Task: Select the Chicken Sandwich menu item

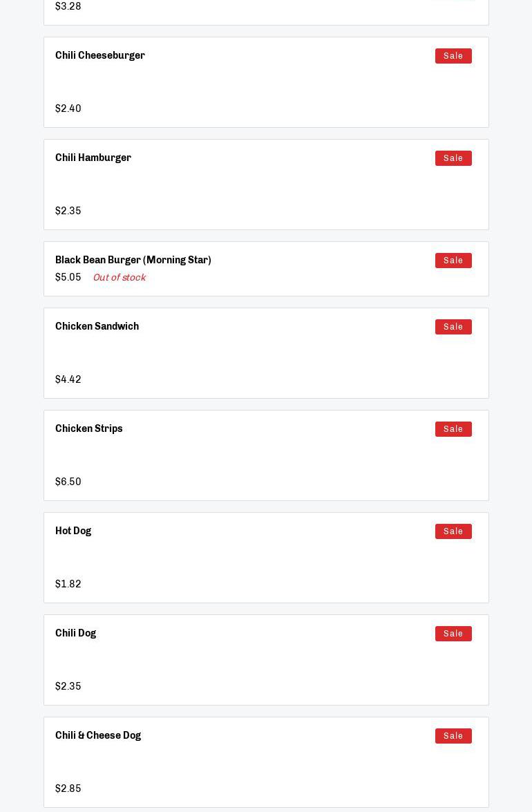Action: pos(97,327)
